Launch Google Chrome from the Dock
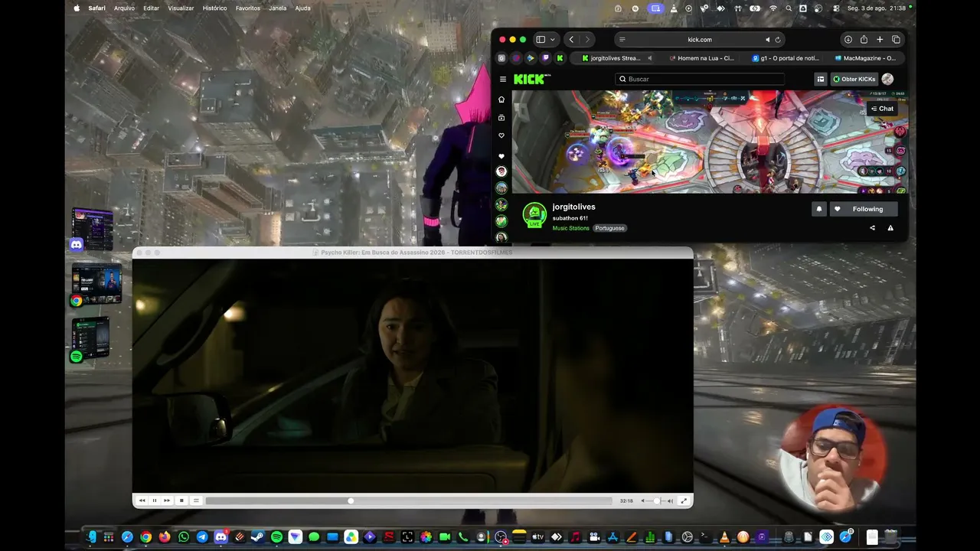 pyautogui.click(x=146, y=537)
